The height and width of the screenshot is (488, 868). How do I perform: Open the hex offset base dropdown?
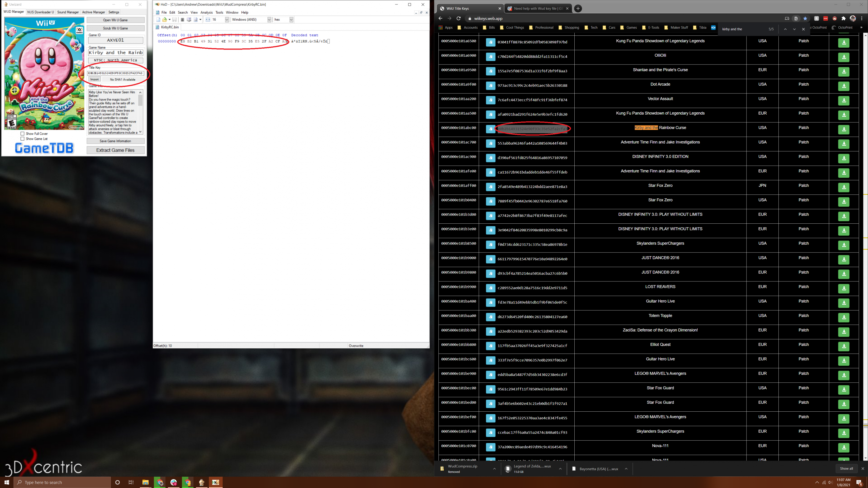[x=291, y=20]
